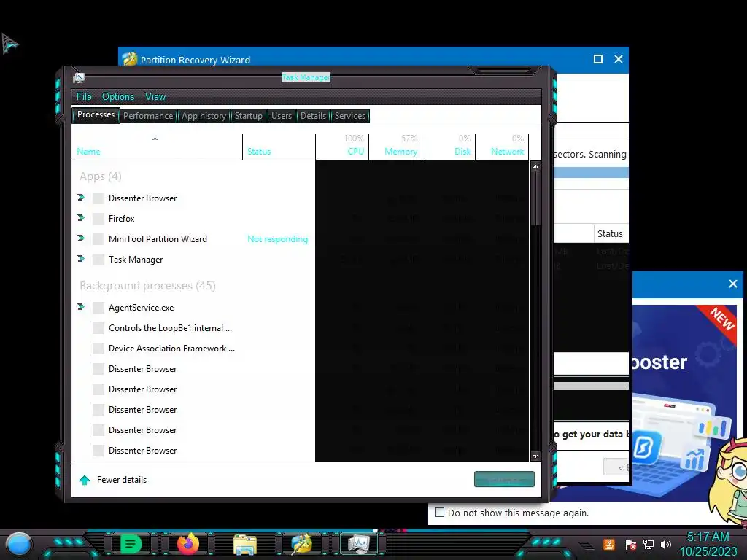Sort by Name column header
Screen dimensions: 747x560
coord(158,147)
